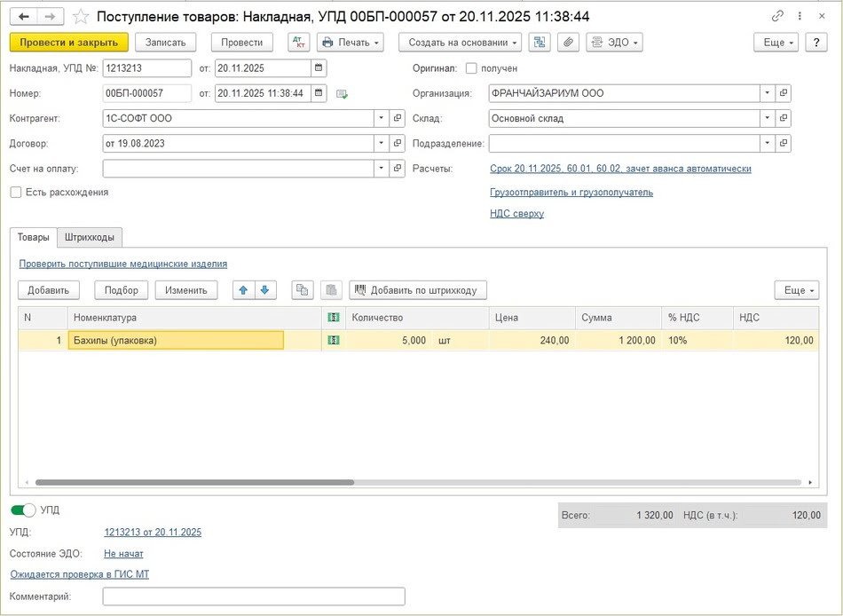The image size is (843, 616).
Task: Open the Создать на основании dropdown
Action: pyautogui.click(x=460, y=43)
